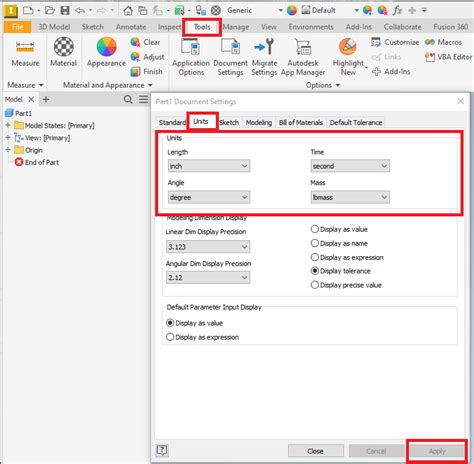The width and height of the screenshot is (474, 464).
Task: Switch to the Bill of Materials tab
Action: [x=301, y=123]
